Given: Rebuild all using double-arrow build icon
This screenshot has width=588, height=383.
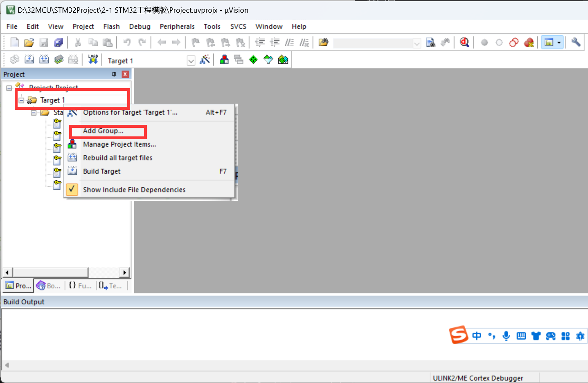Looking at the screenshot, I should pos(44,59).
